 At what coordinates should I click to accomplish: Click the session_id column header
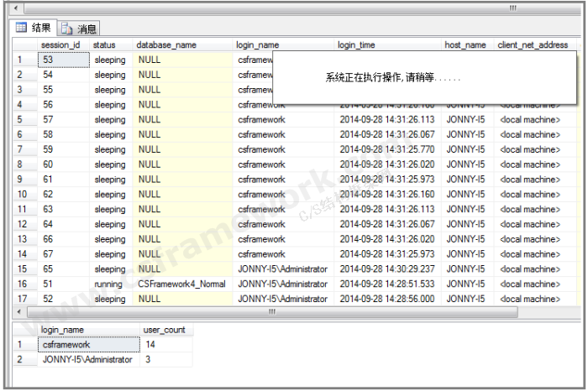point(62,44)
